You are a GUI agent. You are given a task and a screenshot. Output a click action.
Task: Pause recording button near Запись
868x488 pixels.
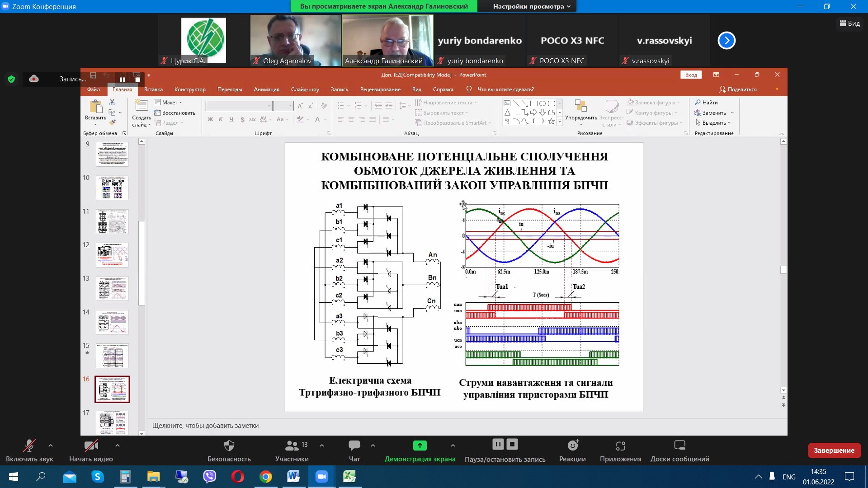click(x=123, y=80)
